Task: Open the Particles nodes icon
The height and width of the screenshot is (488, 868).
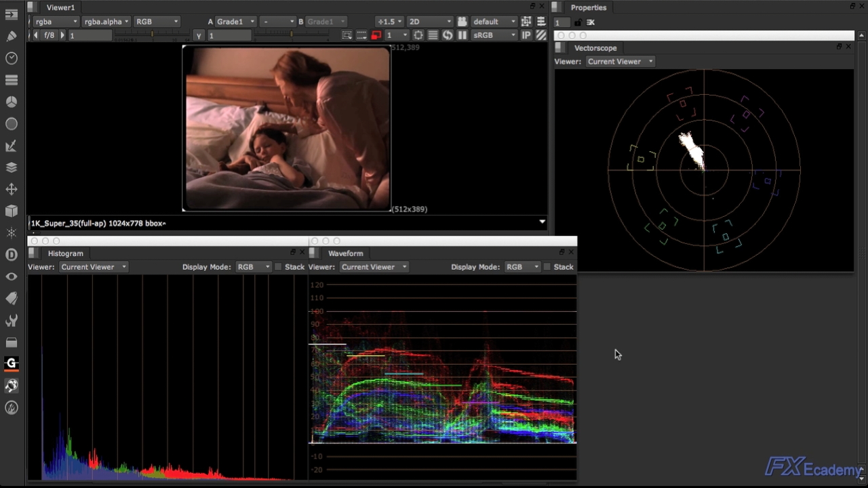Action: [12, 232]
